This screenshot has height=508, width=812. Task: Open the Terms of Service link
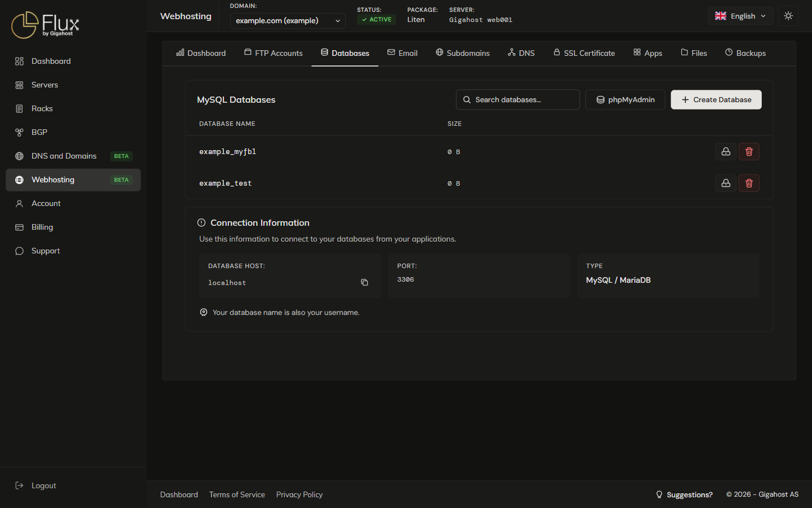click(237, 494)
